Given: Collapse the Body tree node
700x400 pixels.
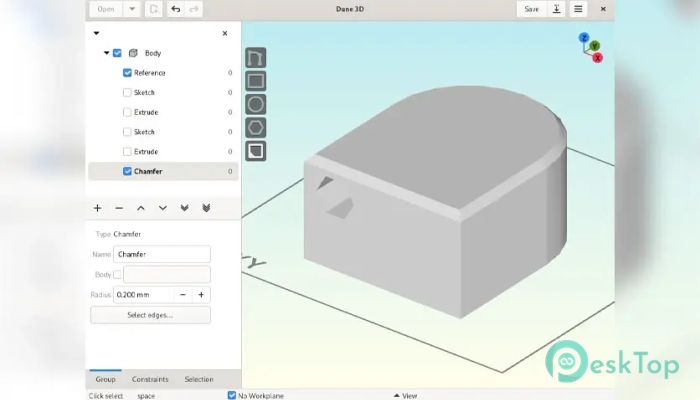Looking at the screenshot, I should click(106, 53).
